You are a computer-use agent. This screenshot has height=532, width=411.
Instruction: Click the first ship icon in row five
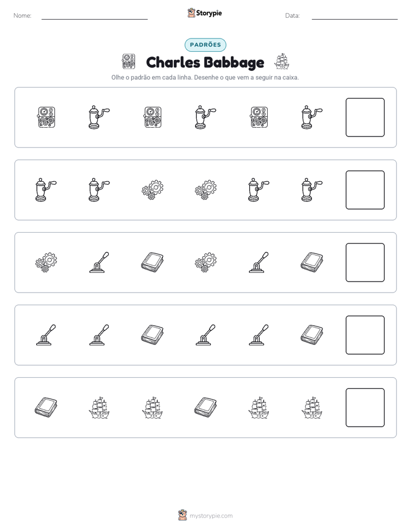click(99, 407)
